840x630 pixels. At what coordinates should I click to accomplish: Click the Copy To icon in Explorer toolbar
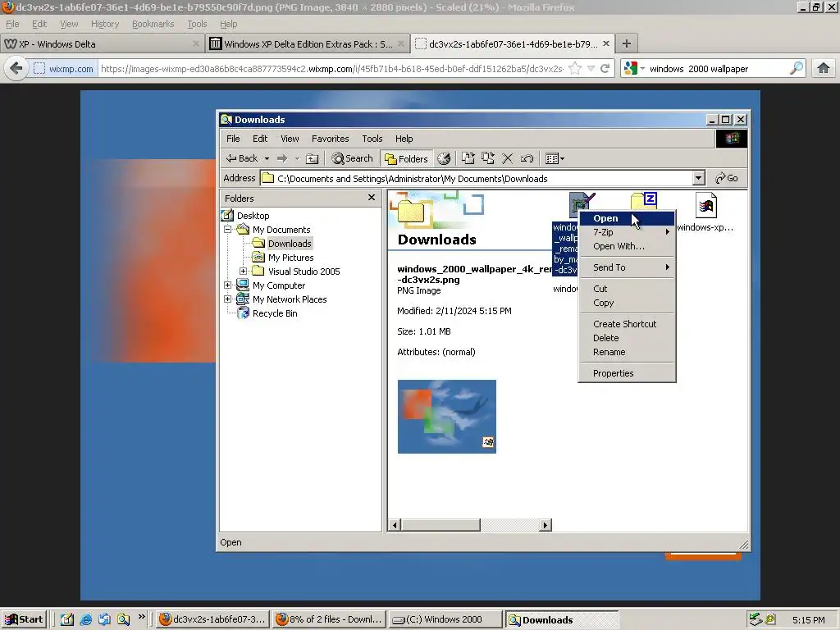coord(488,158)
